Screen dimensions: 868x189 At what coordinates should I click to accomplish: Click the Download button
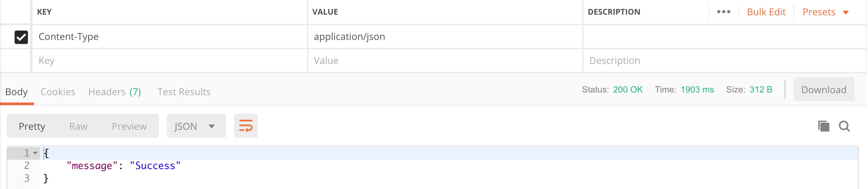[823, 90]
